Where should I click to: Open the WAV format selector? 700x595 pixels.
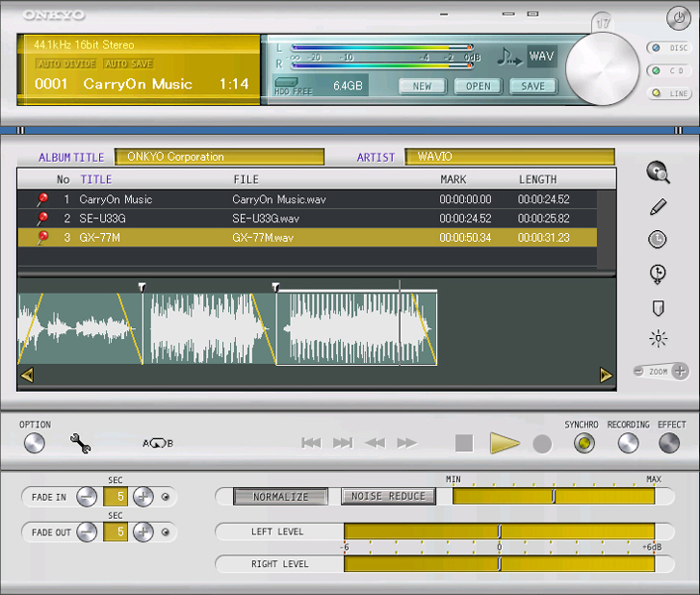point(541,57)
